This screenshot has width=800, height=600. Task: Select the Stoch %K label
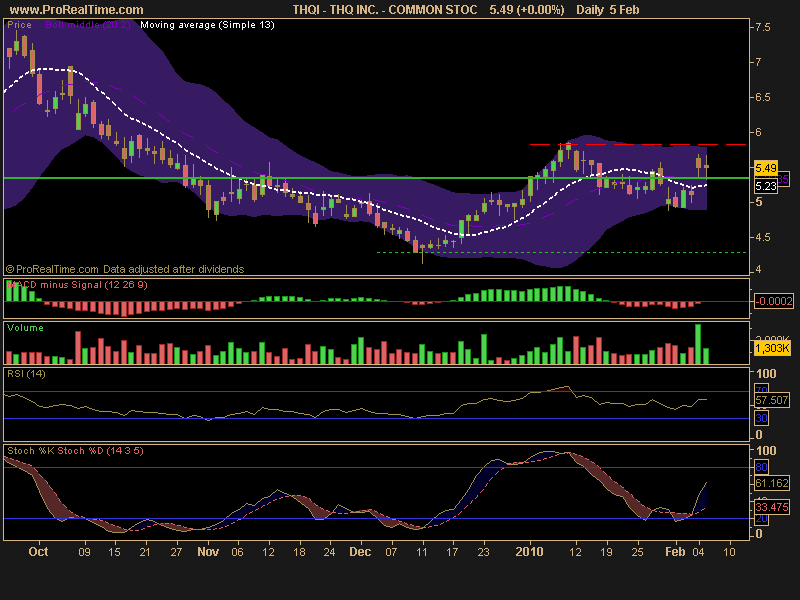[31, 451]
